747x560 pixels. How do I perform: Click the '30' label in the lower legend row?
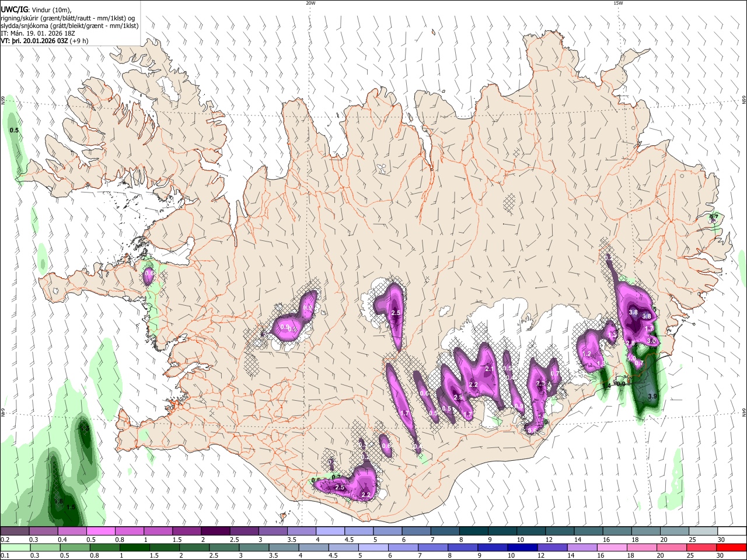(721, 556)
